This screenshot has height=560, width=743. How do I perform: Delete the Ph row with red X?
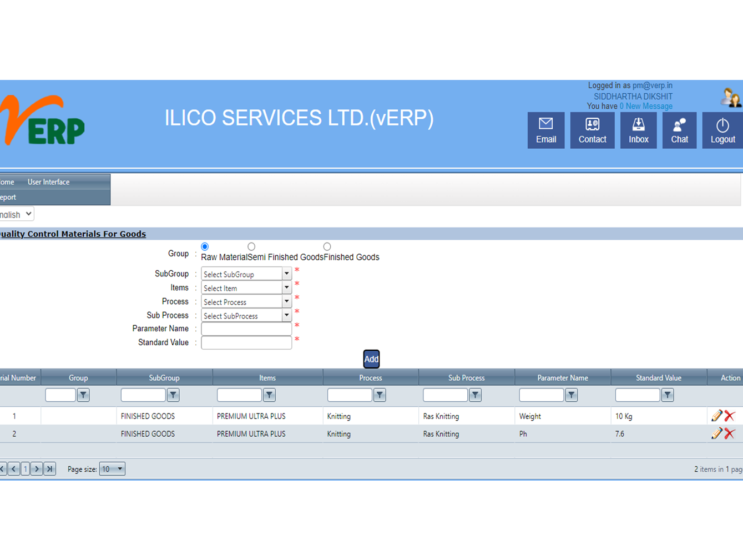[x=730, y=433]
